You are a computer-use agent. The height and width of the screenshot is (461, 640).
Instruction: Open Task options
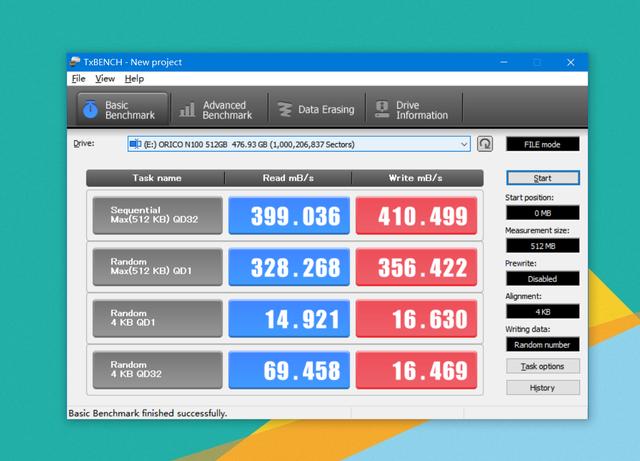click(x=543, y=366)
